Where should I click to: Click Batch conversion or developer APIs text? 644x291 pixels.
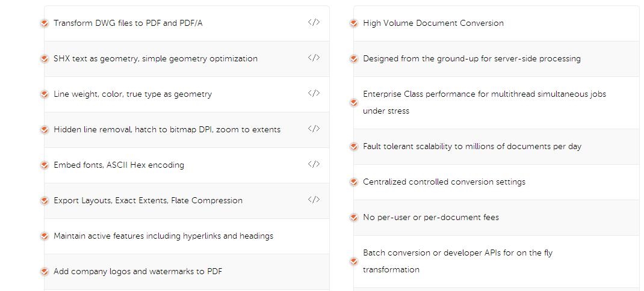tap(457, 261)
